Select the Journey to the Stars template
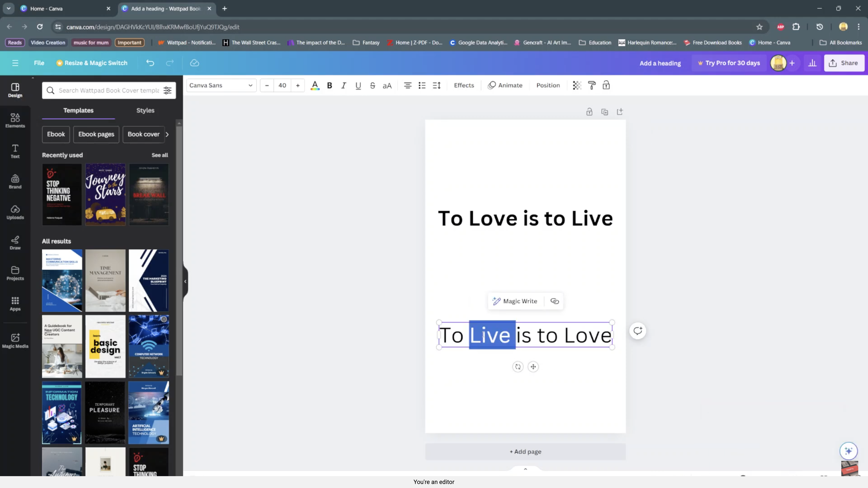This screenshot has width=868, height=488. coord(106,195)
